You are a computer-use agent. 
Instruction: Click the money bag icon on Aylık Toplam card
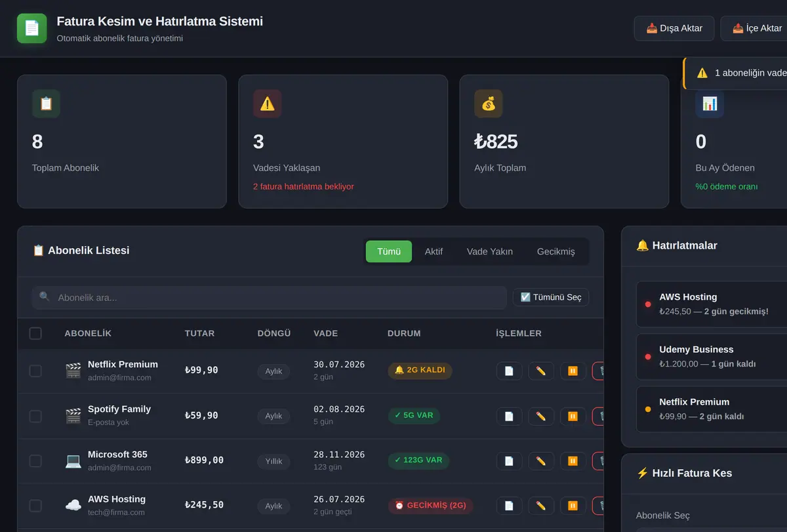pyautogui.click(x=489, y=104)
